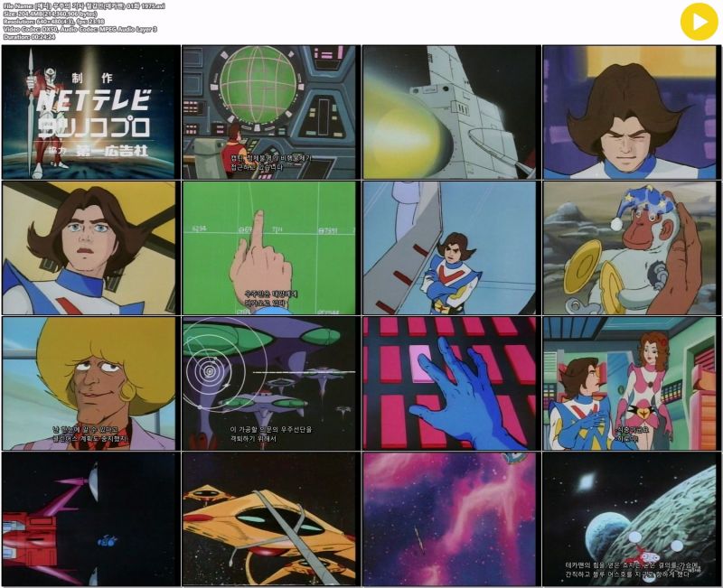Click the yellow play button icon
The height and width of the screenshot is (588, 723).
tap(699, 22)
